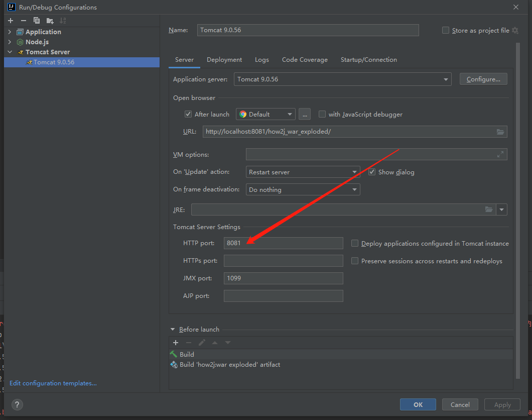This screenshot has height=420, width=532.
Task: Click the Configure... button
Action: [483, 79]
